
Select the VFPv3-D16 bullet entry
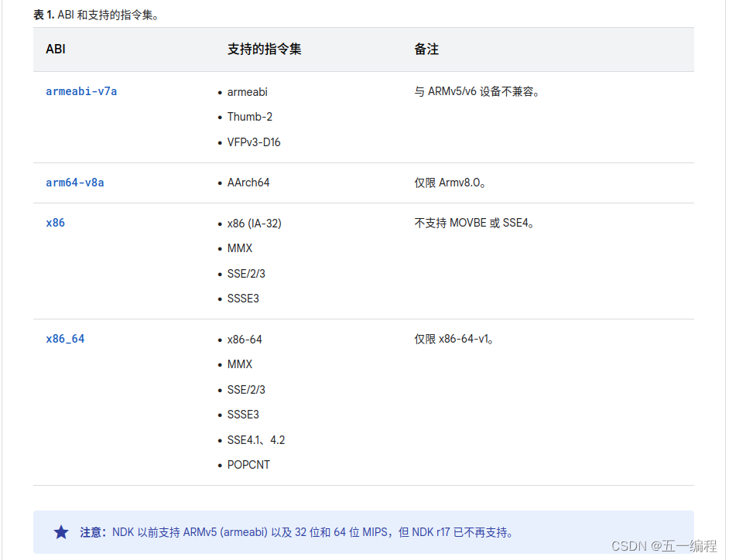tap(254, 142)
